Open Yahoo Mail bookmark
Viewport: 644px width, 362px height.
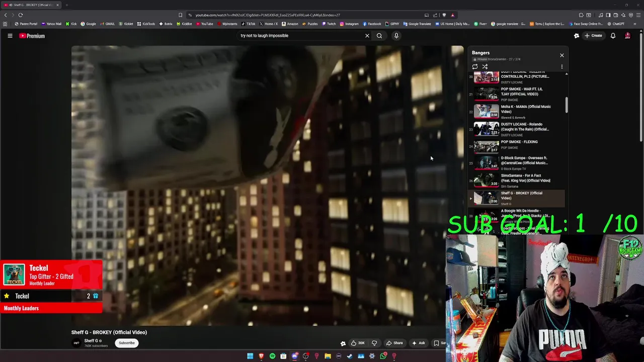51,24
